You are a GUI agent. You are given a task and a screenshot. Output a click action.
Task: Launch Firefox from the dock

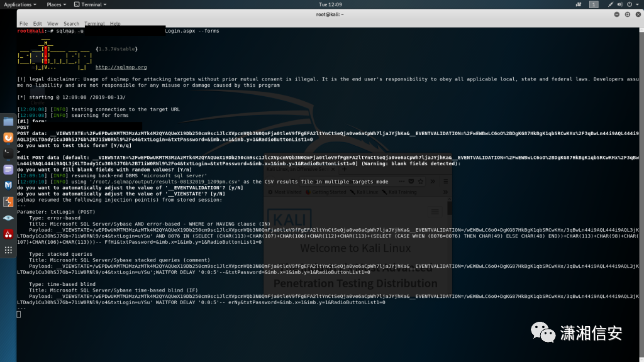pyautogui.click(x=8, y=138)
